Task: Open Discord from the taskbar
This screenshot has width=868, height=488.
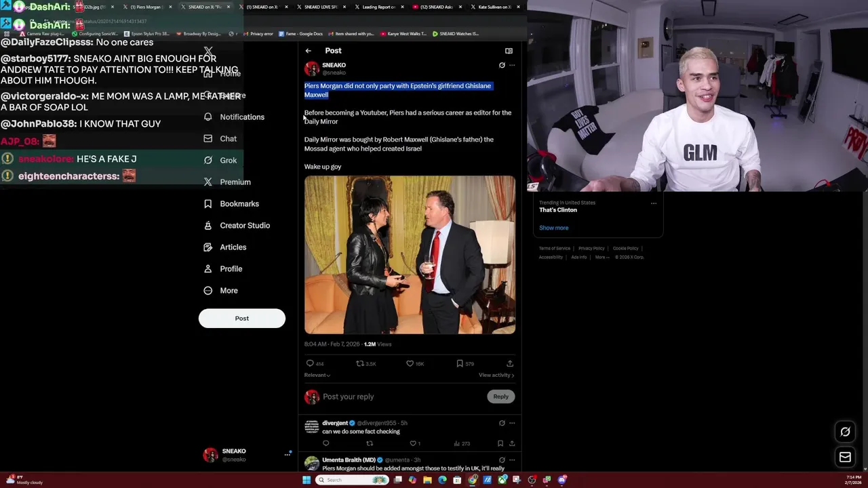Action: (561, 480)
